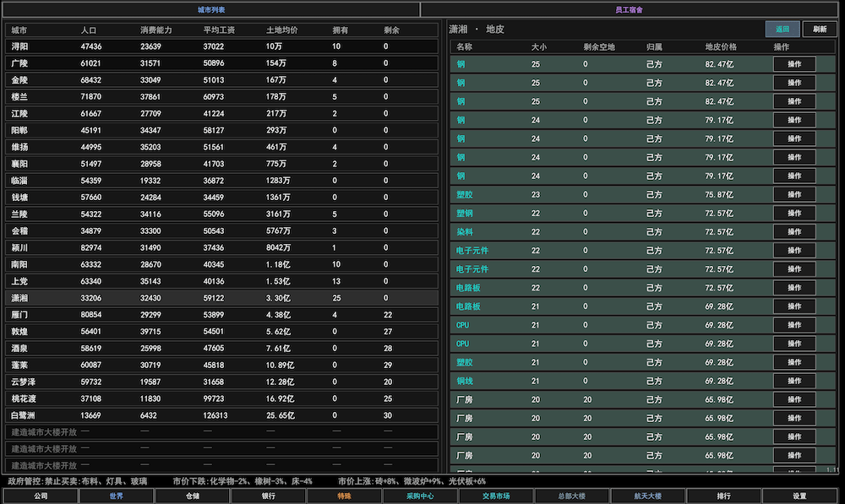Click 操作 button for the 塑钢 plot

click(794, 214)
